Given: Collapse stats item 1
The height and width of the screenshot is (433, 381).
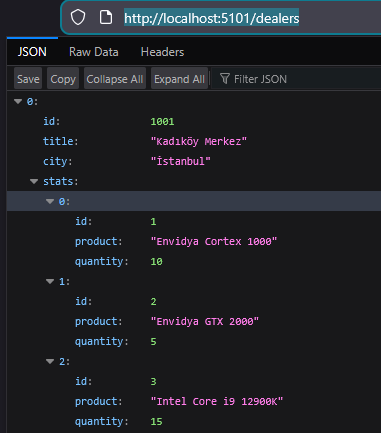Looking at the screenshot, I should (x=50, y=281).
